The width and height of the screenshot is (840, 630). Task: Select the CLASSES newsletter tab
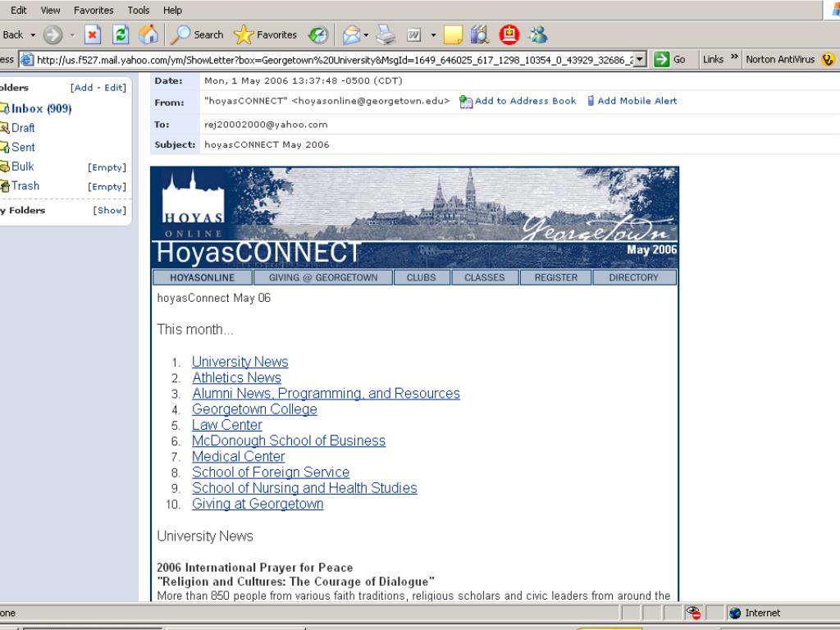485,277
